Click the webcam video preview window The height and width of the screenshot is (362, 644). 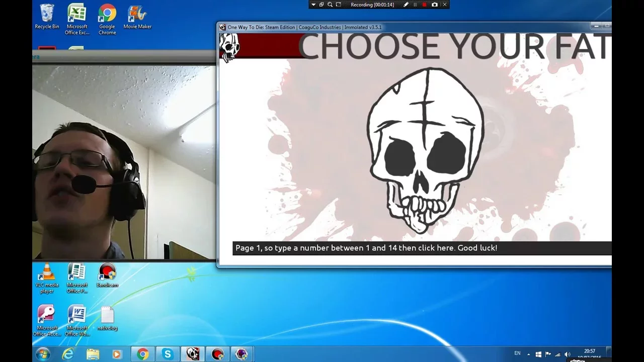[x=124, y=162]
